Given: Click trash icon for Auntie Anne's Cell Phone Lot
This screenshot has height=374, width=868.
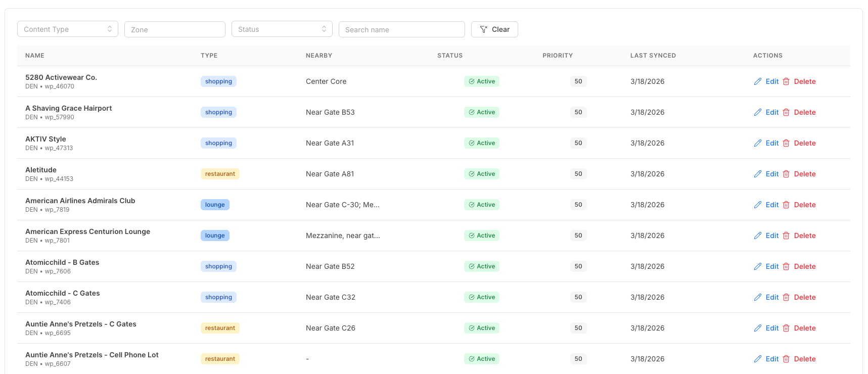Looking at the screenshot, I should coord(786,359).
